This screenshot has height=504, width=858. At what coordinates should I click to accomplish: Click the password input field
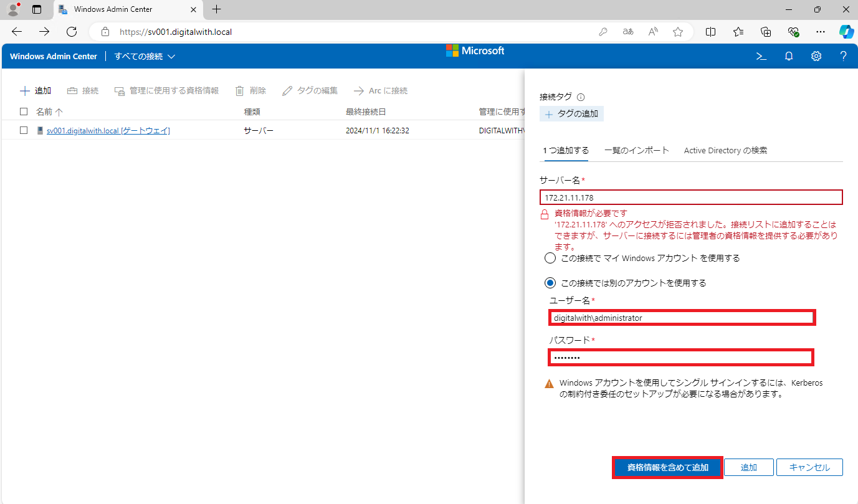click(681, 358)
